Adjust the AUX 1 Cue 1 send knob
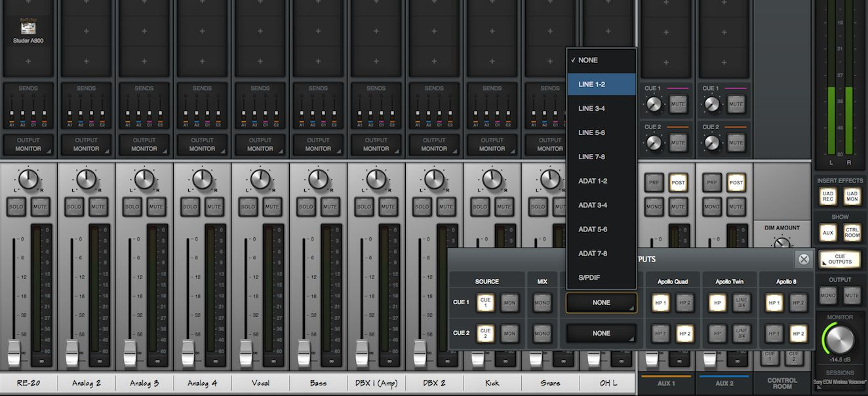 654,104
